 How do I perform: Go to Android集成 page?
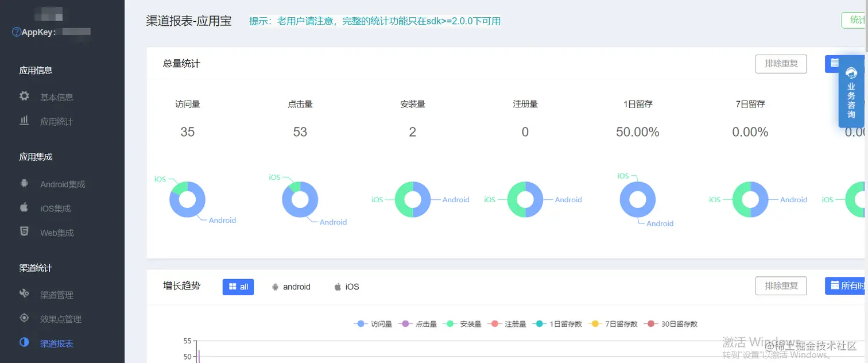(x=63, y=184)
